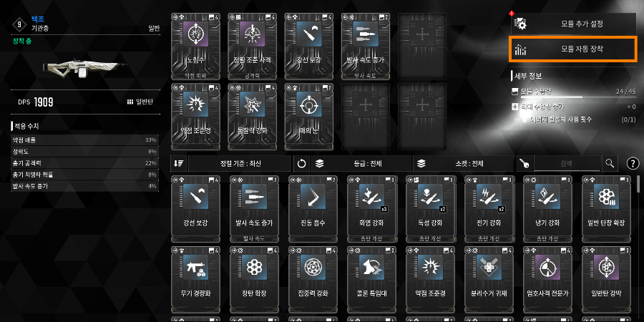Open 등급 : 전체 grade filter dropdown
Image resolution: width=644 pixels, height=322 pixels.
coord(360,163)
